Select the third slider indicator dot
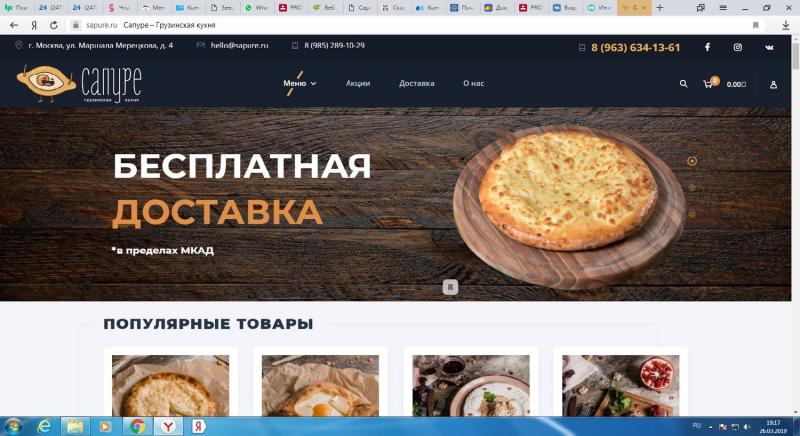 click(x=692, y=214)
